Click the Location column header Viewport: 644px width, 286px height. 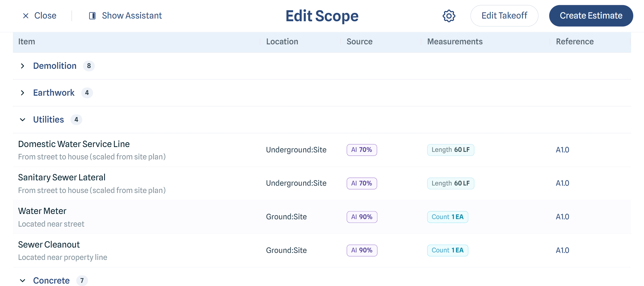click(x=282, y=42)
